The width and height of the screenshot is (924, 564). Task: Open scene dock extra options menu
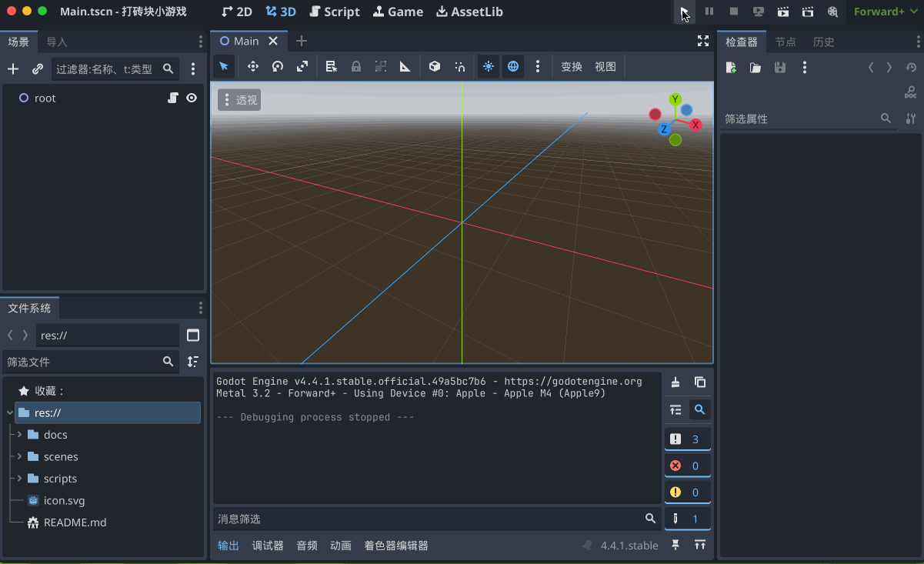point(193,69)
